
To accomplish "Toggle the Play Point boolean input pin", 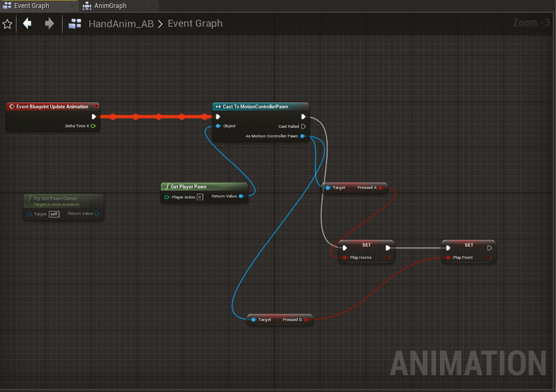I will [x=448, y=258].
